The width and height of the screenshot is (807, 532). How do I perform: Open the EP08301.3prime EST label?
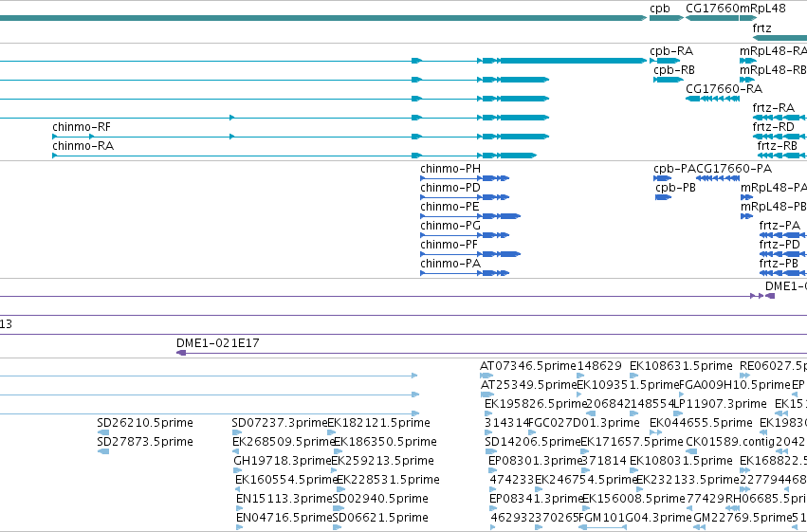535,461
